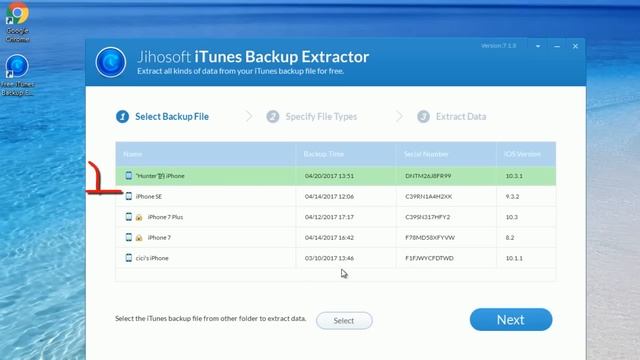Click Select to browse another backup folder

[344, 320]
